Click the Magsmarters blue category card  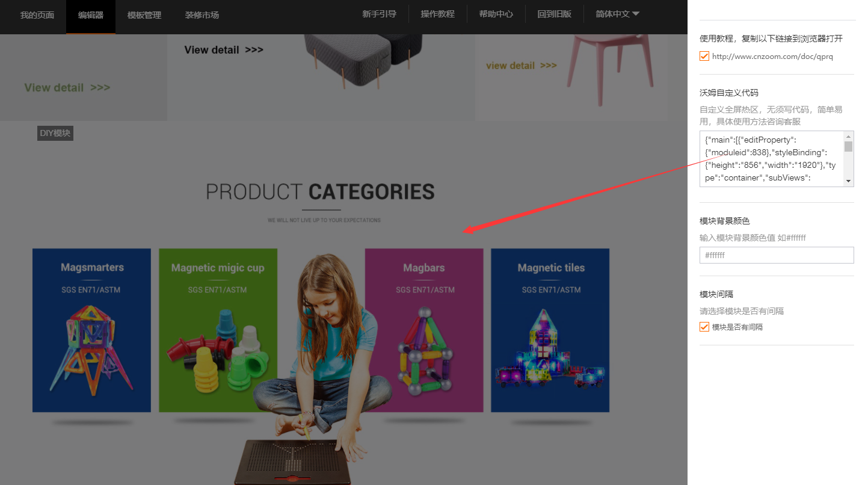91,330
